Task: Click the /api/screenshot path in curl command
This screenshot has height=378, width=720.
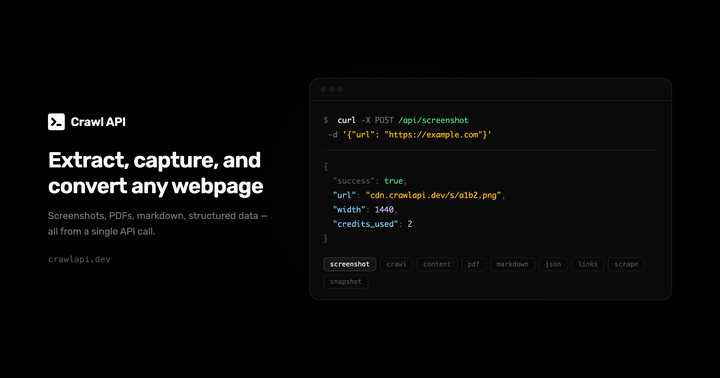Action: click(x=433, y=120)
